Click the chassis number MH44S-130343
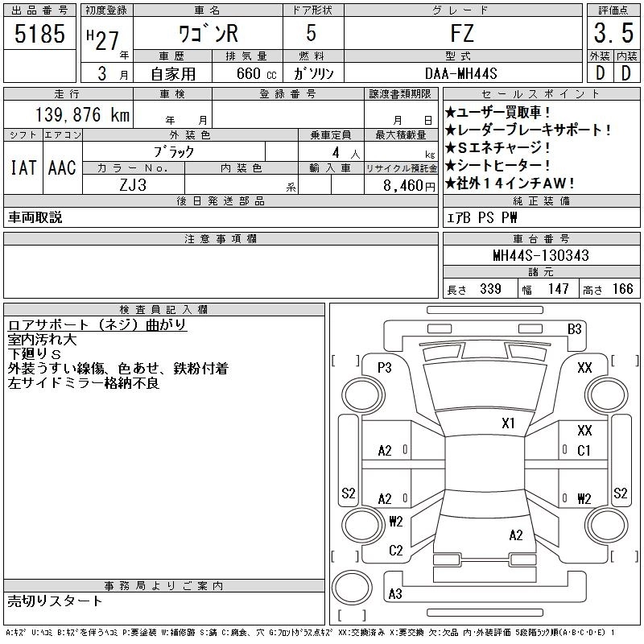Viewport: 644px width, 644px height. (x=541, y=255)
